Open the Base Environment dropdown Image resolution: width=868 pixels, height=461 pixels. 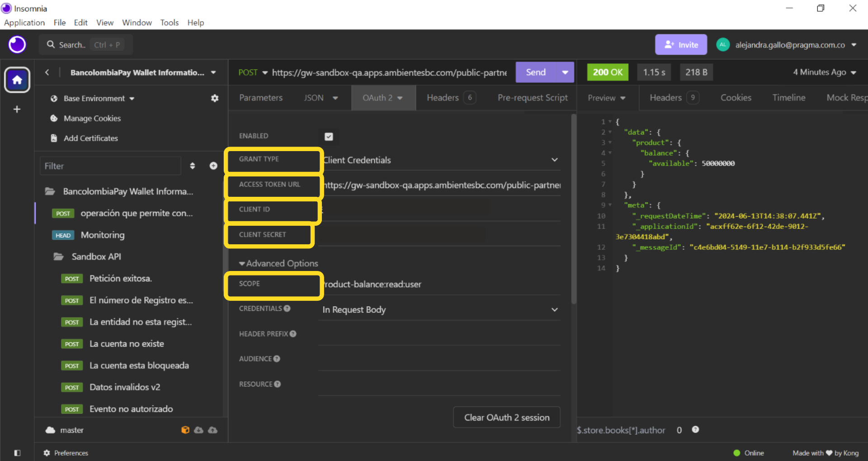click(99, 99)
